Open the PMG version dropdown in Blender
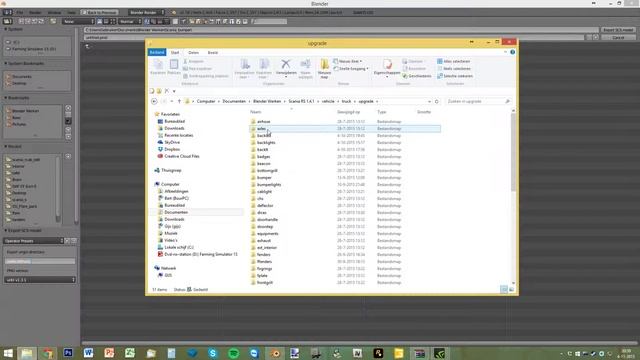The width and height of the screenshot is (640, 360). click(x=40, y=280)
